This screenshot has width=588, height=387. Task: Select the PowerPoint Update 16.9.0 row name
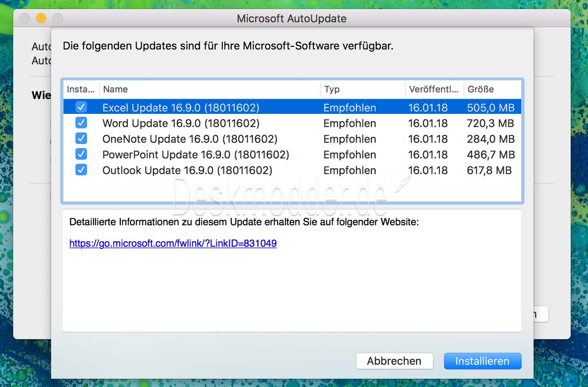196,155
